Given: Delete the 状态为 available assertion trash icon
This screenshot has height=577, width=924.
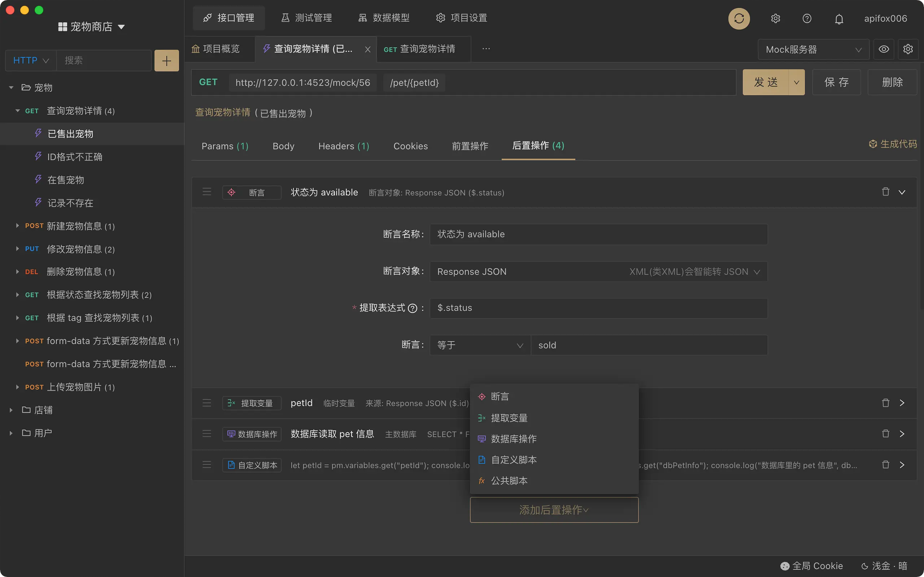Looking at the screenshot, I should click(x=885, y=192).
